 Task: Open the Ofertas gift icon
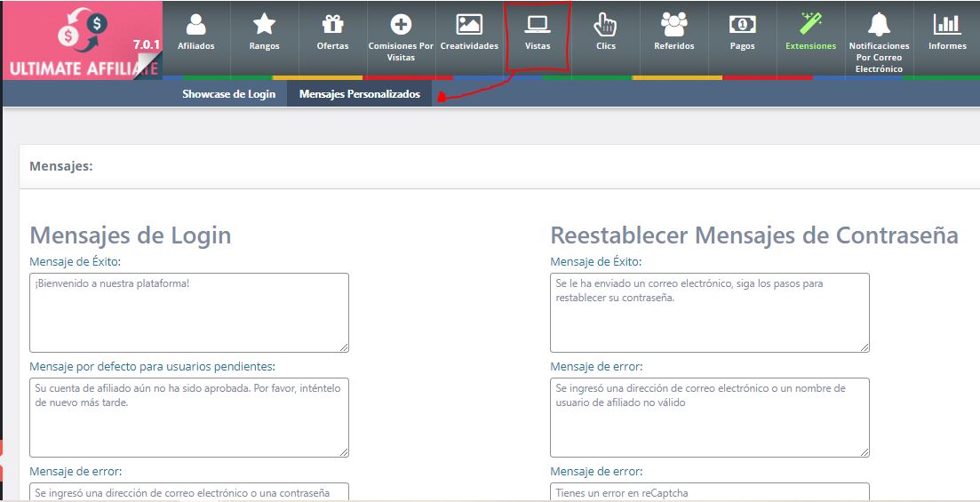[332, 25]
